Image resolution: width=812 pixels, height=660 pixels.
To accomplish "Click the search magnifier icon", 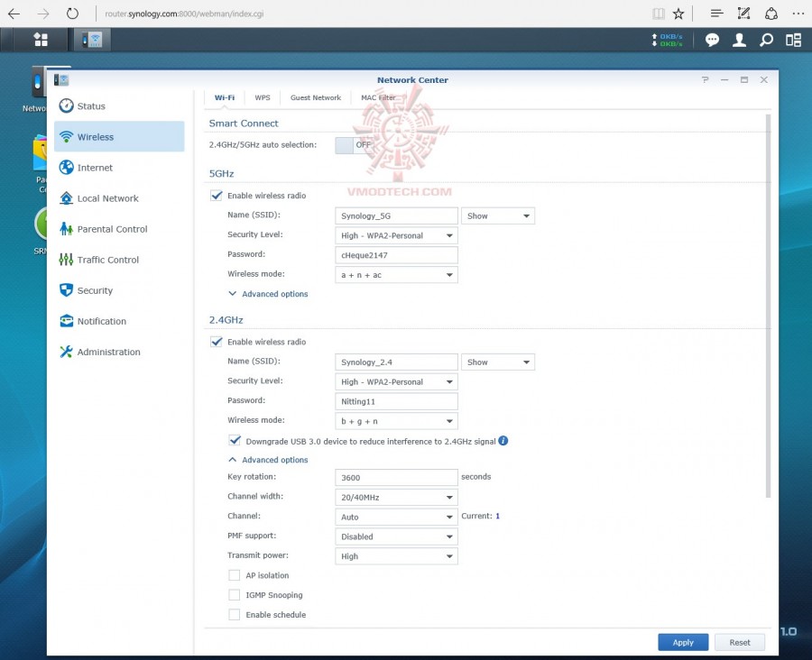I will point(766,40).
